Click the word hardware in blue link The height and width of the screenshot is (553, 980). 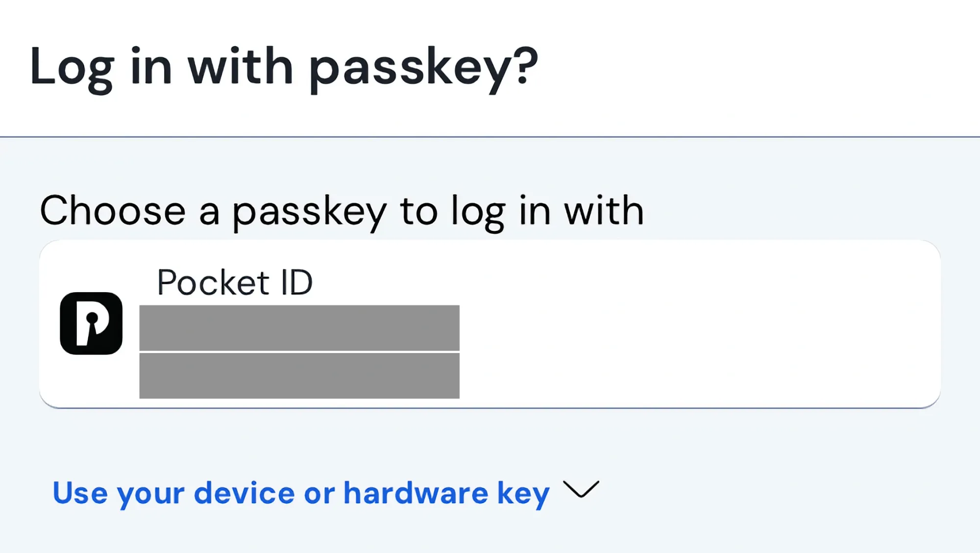(x=416, y=492)
